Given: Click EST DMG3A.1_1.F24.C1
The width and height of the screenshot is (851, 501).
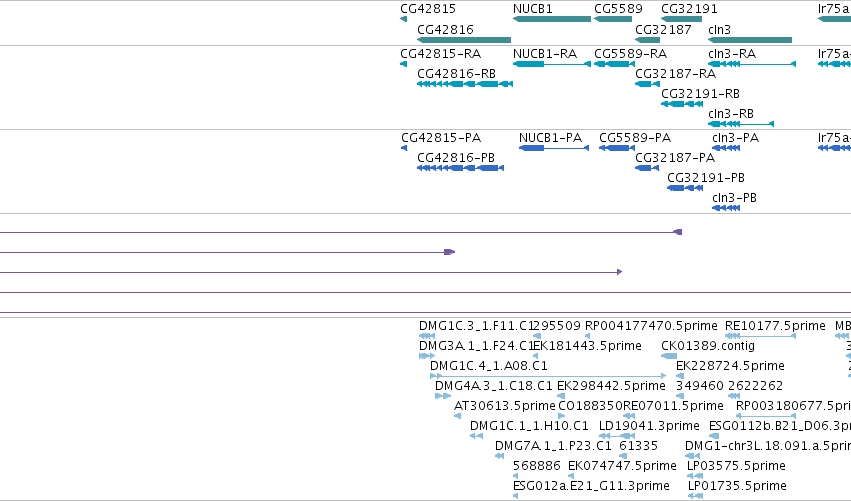Looking at the screenshot, I should (477, 346).
